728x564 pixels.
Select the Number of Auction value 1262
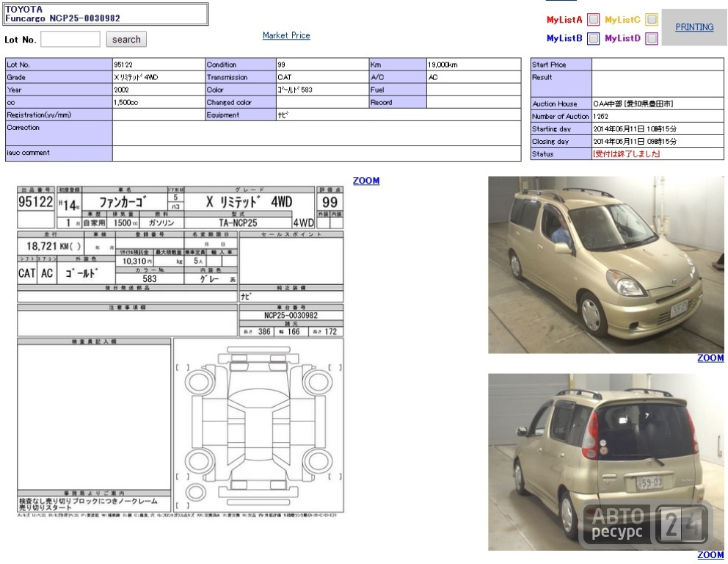[x=600, y=116]
